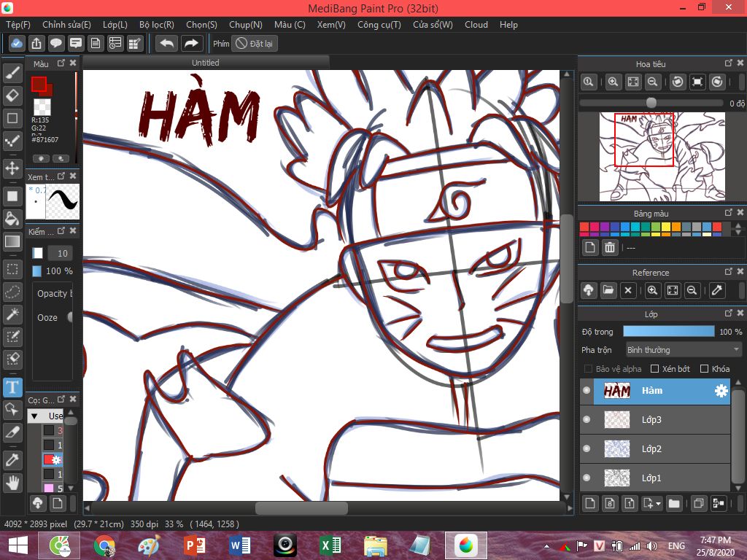Enable Khóa lock checkbox
This screenshot has width=747, height=560.
click(704, 368)
